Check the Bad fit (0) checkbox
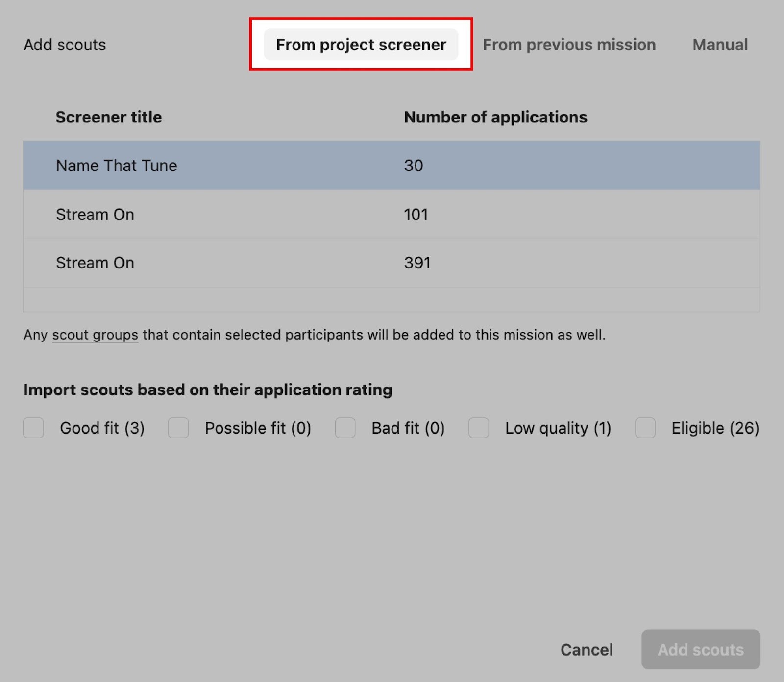This screenshot has height=682, width=784. [345, 428]
